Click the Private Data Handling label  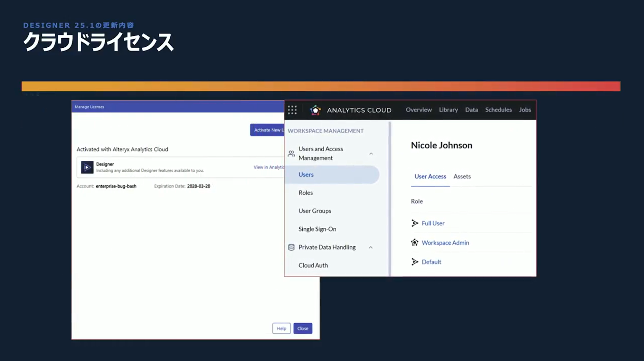coord(327,247)
